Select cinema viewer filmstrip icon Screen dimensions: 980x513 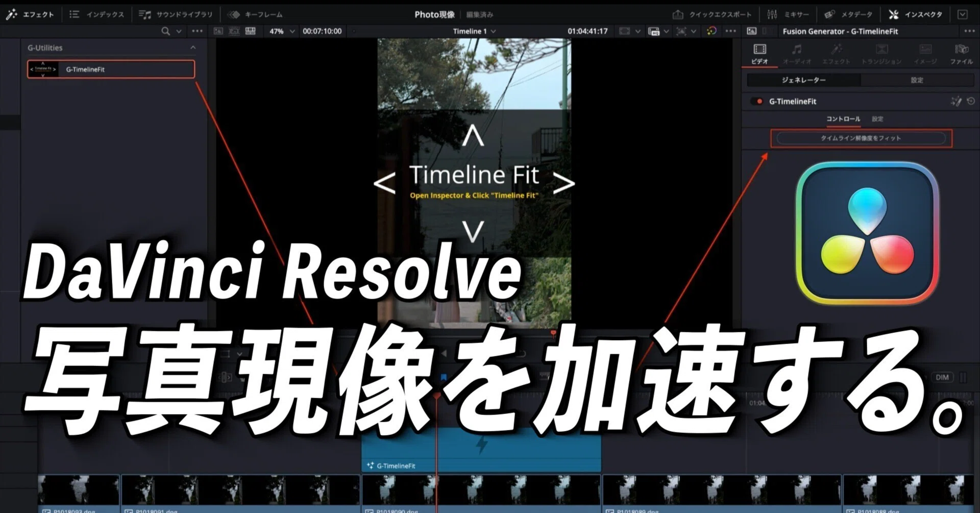click(x=251, y=31)
